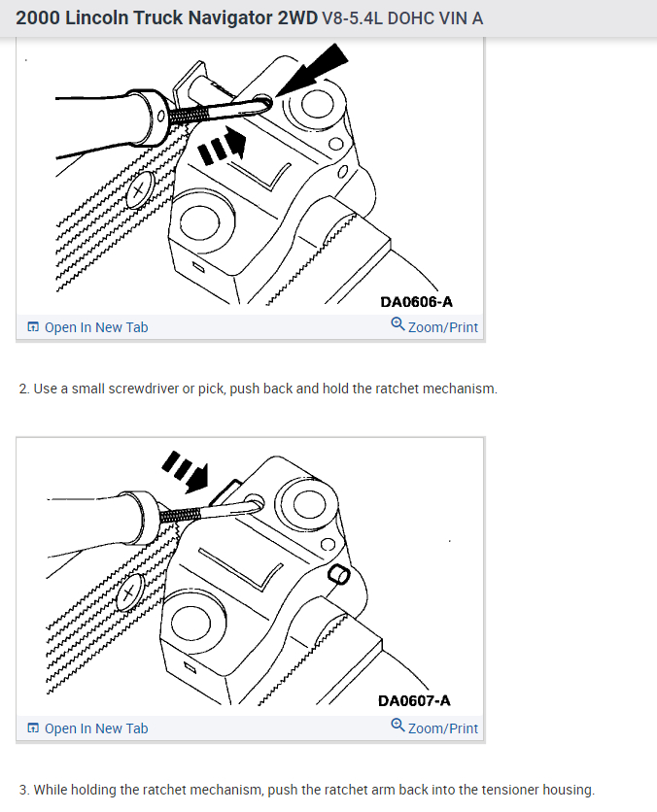Click step 2 screwdriver or pick instruction text
The width and height of the screenshot is (657, 812).
[x=258, y=389]
